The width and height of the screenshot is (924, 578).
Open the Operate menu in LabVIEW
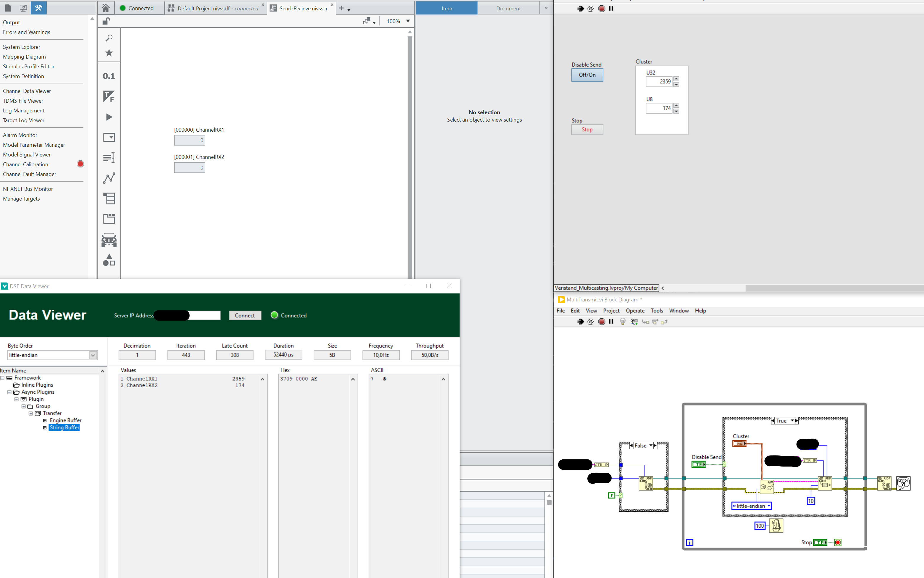point(635,310)
